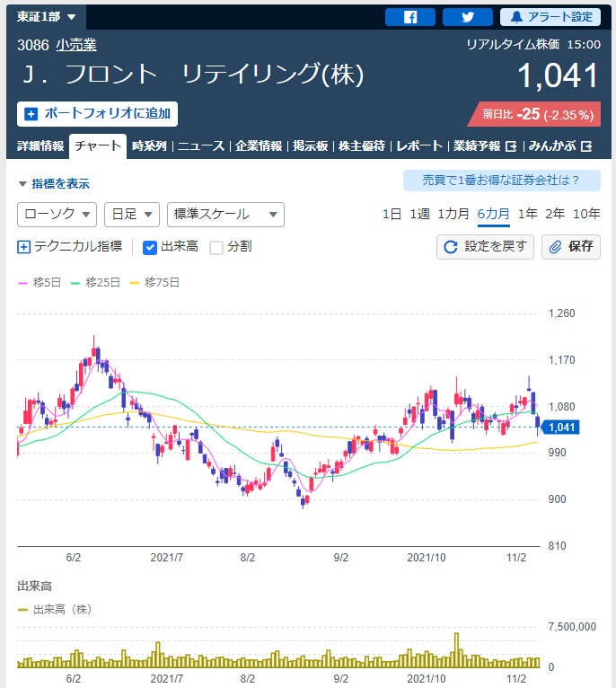The width and height of the screenshot is (616, 688).
Task: Open alert settings with the アラート設定 button
Action: click(x=550, y=17)
